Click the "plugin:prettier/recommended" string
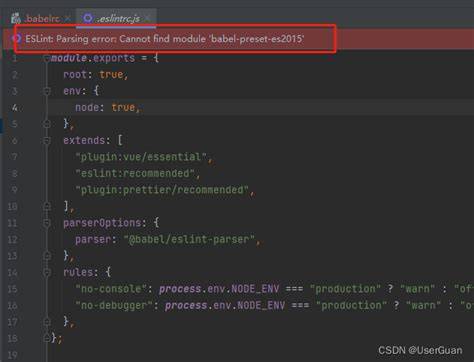The image size is (474, 362). pyautogui.click(x=162, y=190)
